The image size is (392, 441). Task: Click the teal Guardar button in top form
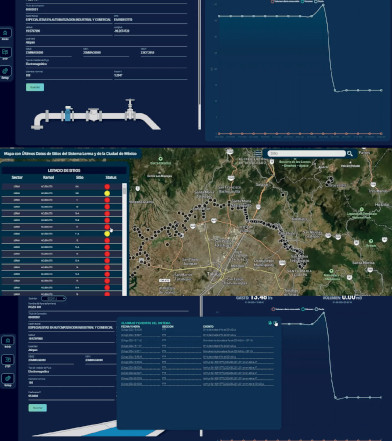[x=35, y=87]
